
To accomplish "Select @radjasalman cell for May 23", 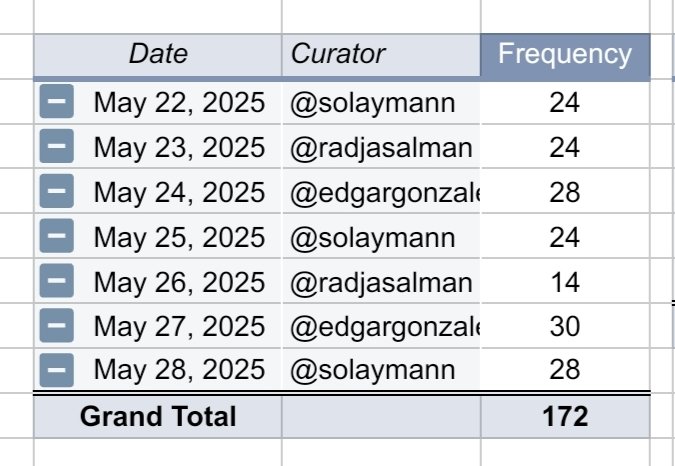I will coord(380,147).
